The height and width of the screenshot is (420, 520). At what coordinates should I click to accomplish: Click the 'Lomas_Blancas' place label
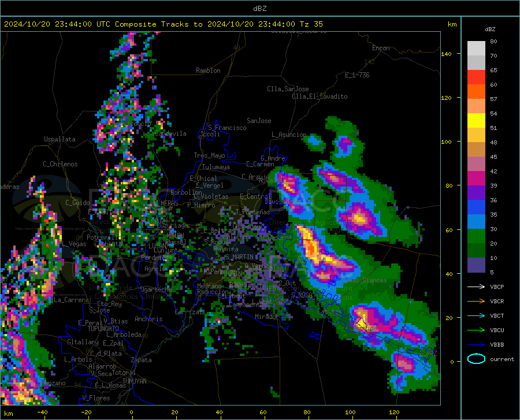[364, 280]
